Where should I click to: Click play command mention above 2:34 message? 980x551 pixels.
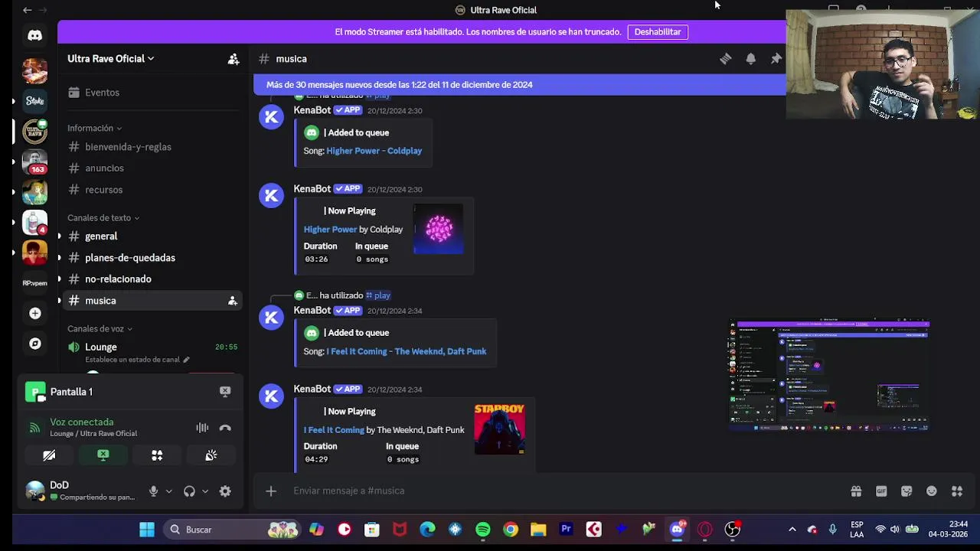tap(378, 295)
